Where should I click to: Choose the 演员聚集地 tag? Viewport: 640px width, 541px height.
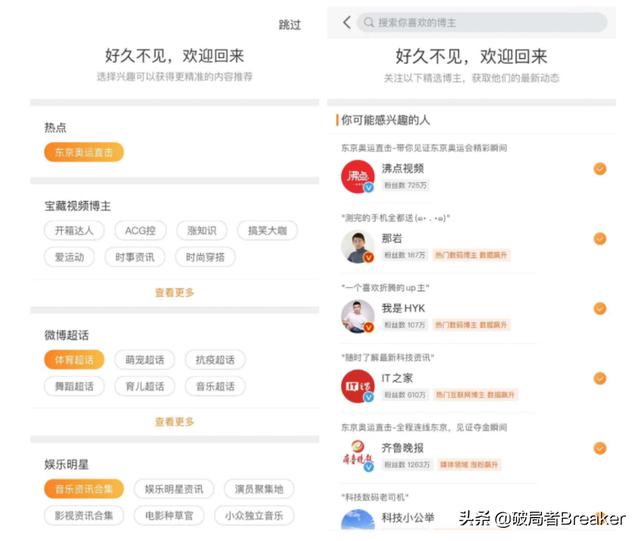[x=259, y=489]
